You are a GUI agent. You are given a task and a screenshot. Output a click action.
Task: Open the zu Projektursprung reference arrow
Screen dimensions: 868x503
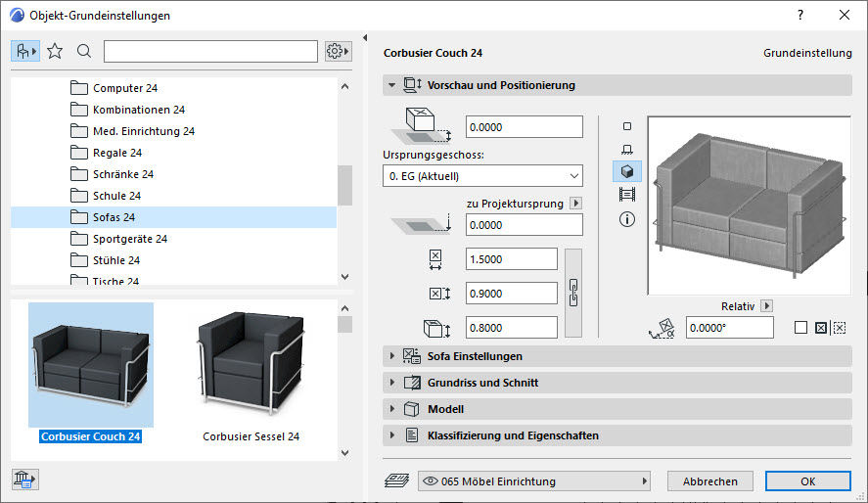[575, 204]
